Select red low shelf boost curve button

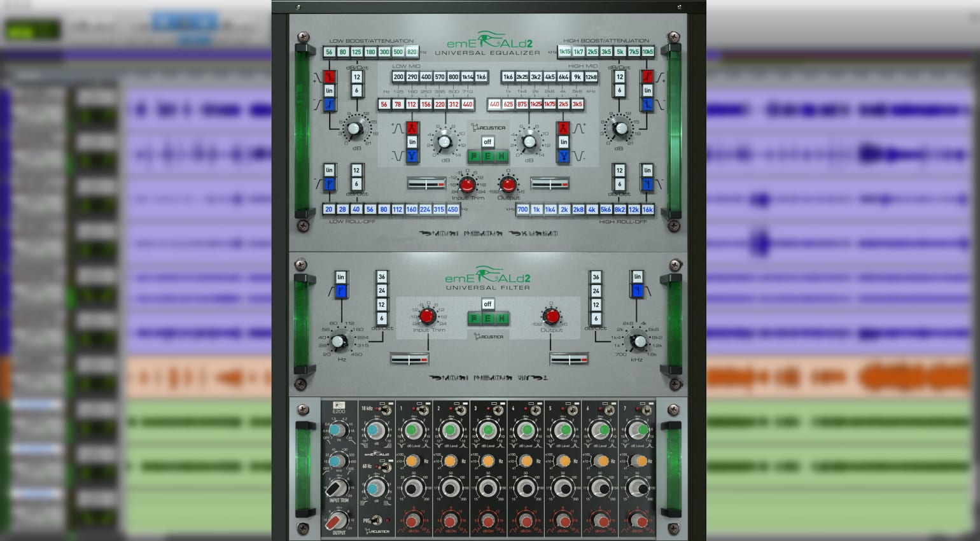point(329,77)
